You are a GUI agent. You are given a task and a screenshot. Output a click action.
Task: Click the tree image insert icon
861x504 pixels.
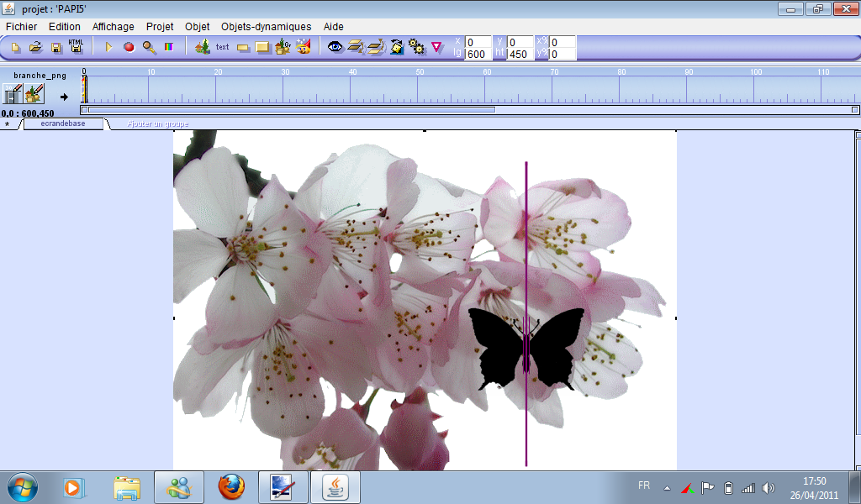202,47
